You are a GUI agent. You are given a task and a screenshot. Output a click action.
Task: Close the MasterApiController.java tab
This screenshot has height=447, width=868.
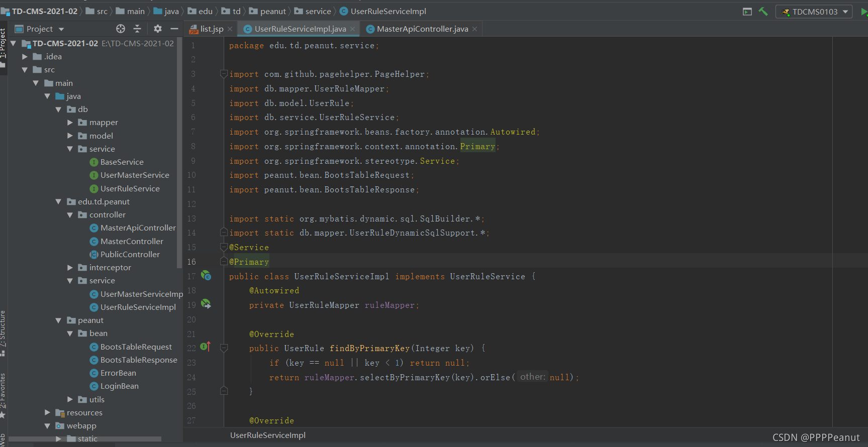475,29
